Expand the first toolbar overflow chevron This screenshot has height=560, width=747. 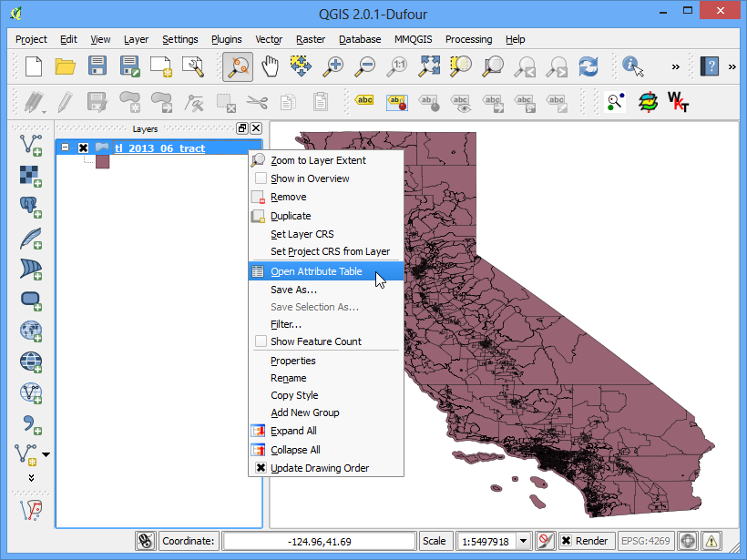(x=676, y=66)
